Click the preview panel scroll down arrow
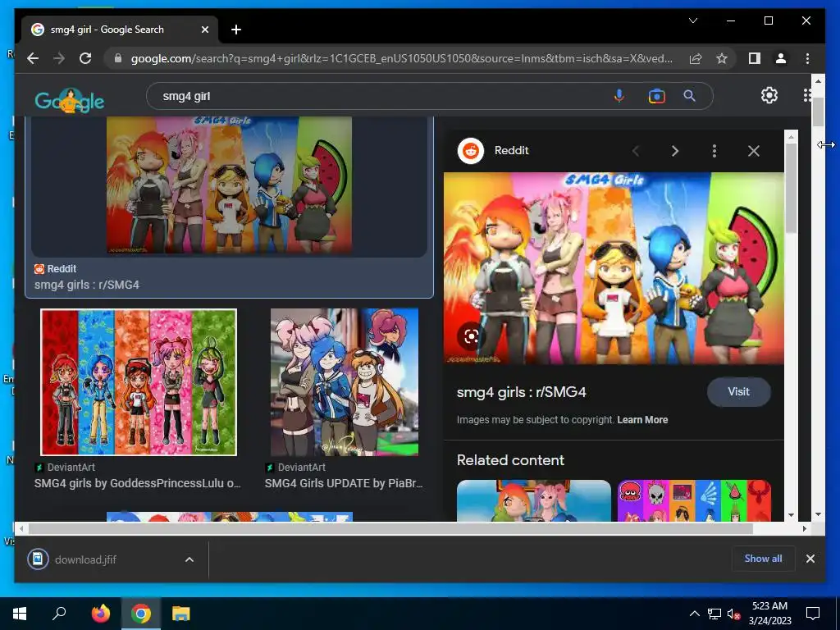 (x=792, y=515)
